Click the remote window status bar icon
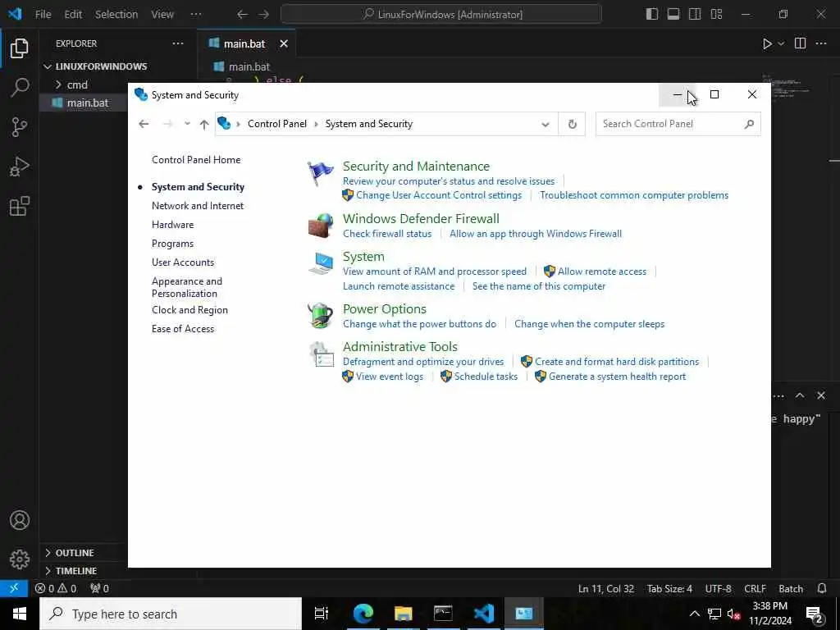840x630 pixels. pos(14,588)
